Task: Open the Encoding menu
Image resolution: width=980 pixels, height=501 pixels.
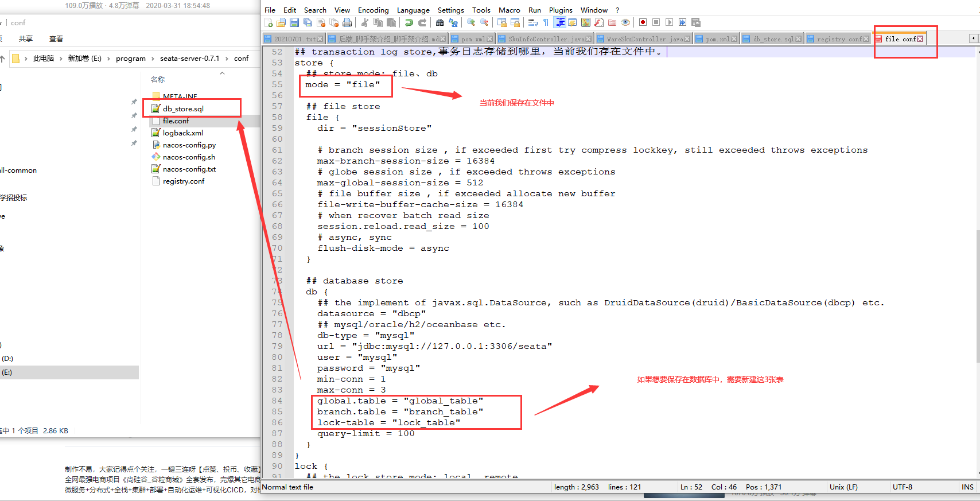Action: (x=373, y=10)
